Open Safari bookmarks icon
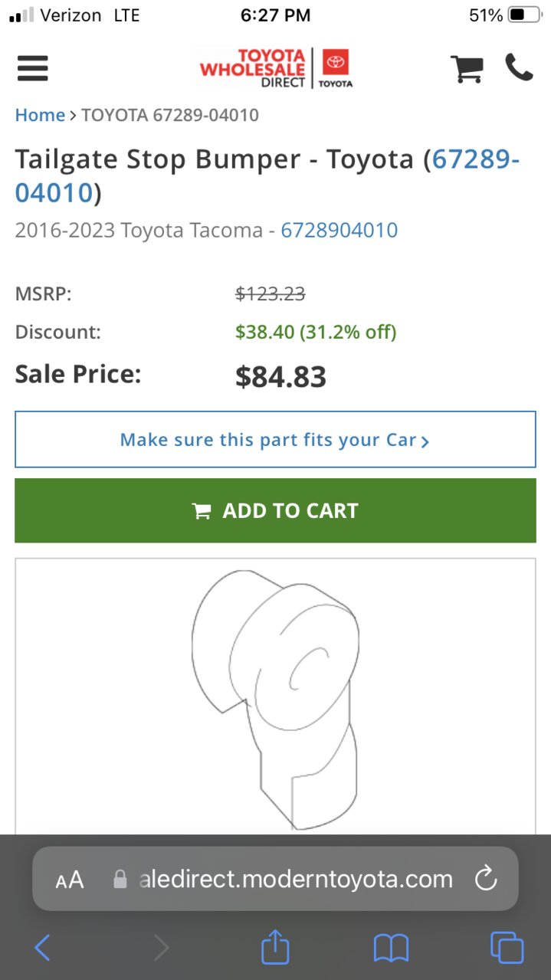 pyautogui.click(x=391, y=949)
